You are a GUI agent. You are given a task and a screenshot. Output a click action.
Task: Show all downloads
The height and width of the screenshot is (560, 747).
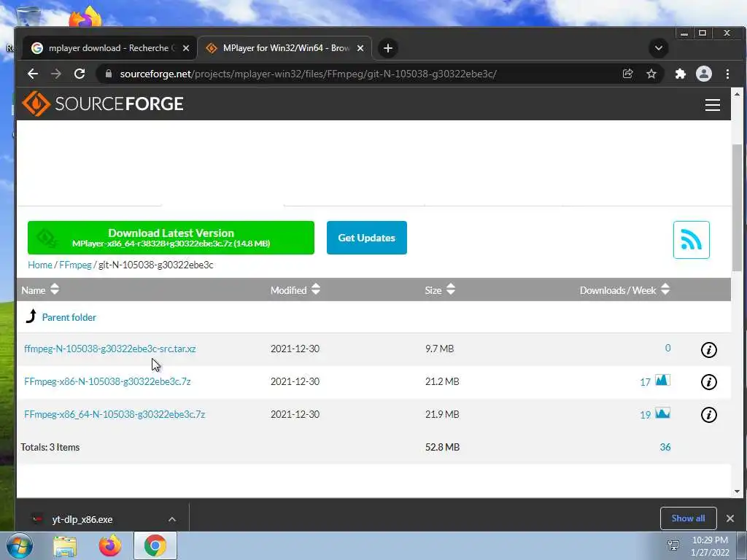[688, 518]
